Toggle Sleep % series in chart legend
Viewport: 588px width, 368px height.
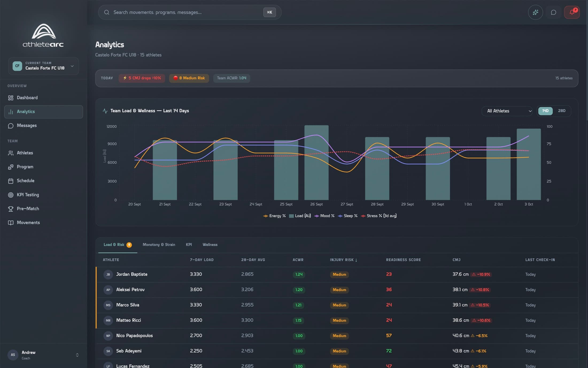[x=348, y=216]
